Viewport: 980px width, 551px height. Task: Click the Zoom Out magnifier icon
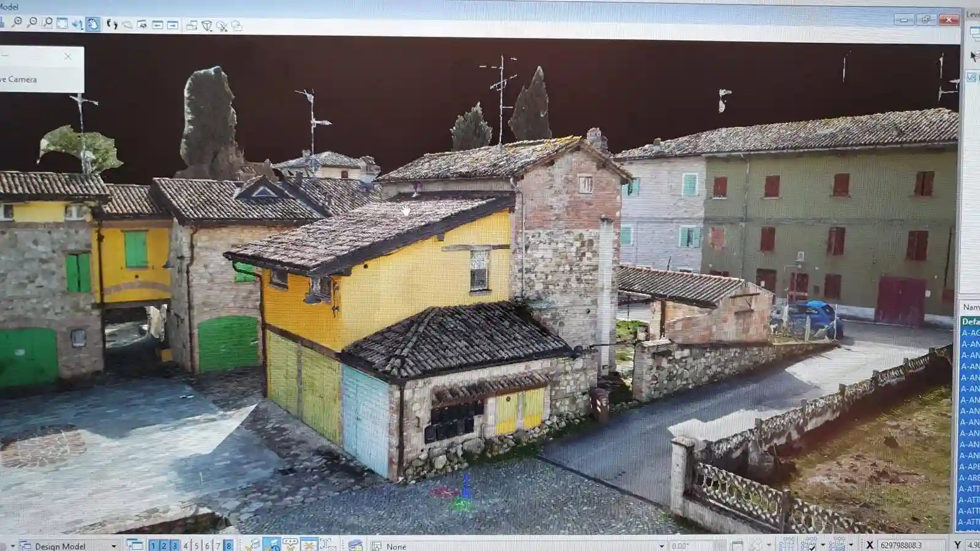coord(32,23)
